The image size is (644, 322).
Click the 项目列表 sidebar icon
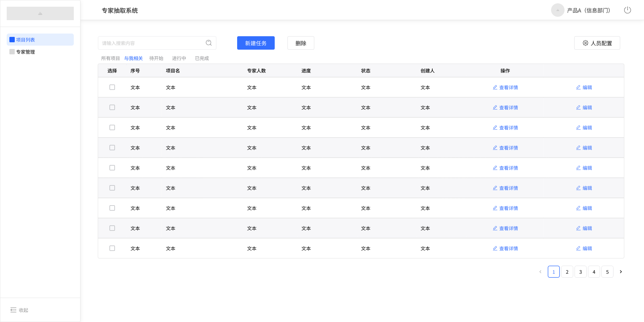pos(12,40)
